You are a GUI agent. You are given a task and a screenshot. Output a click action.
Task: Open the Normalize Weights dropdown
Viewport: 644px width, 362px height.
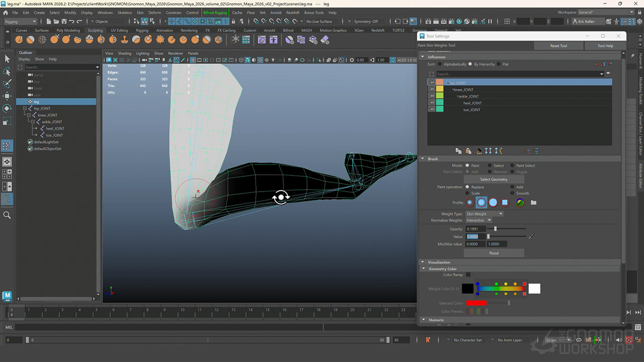[x=478, y=220]
